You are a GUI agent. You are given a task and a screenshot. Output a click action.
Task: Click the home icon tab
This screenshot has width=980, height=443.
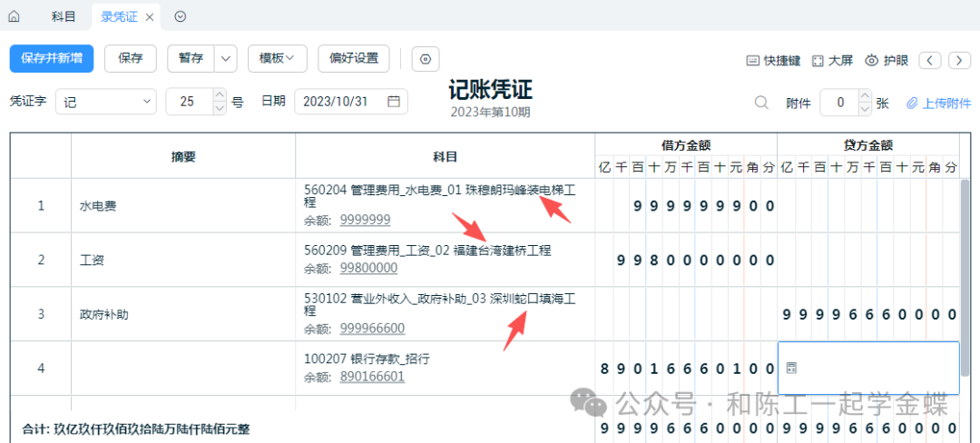(14, 16)
